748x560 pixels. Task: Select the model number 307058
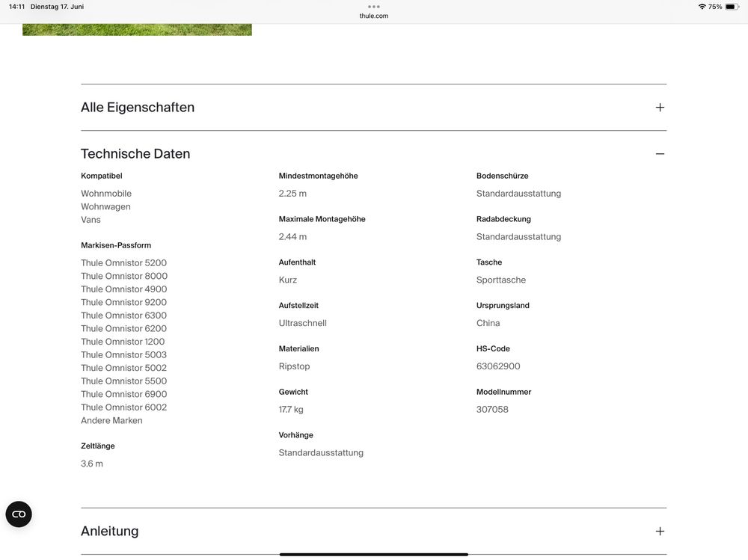point(492,409)
